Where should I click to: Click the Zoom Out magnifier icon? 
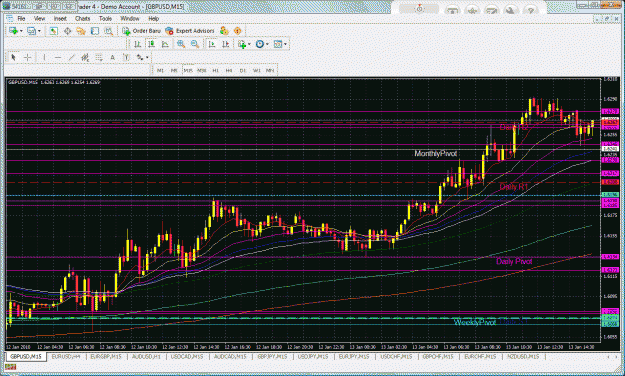pyautogui.click(x=195, y=44)
